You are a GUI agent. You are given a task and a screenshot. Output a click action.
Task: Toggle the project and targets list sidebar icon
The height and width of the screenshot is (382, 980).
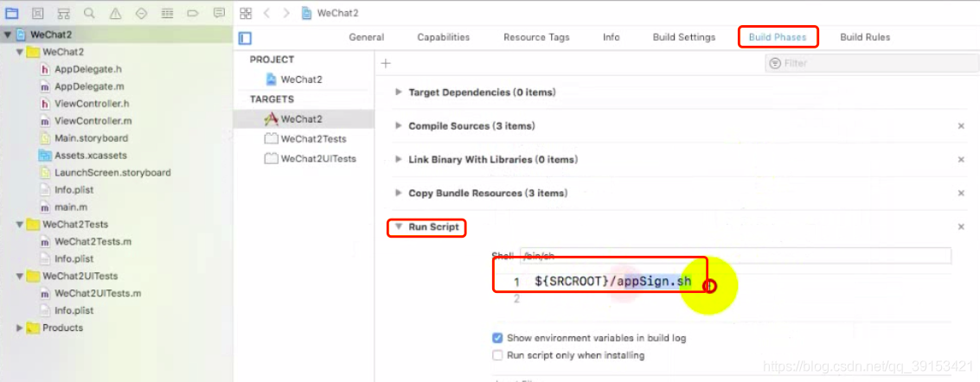point(245,38)
